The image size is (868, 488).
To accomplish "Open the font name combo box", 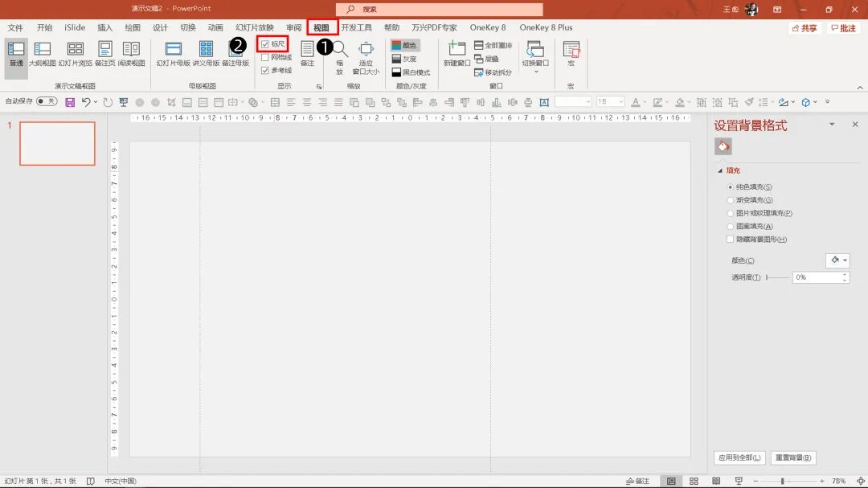I will click(574, 102).
